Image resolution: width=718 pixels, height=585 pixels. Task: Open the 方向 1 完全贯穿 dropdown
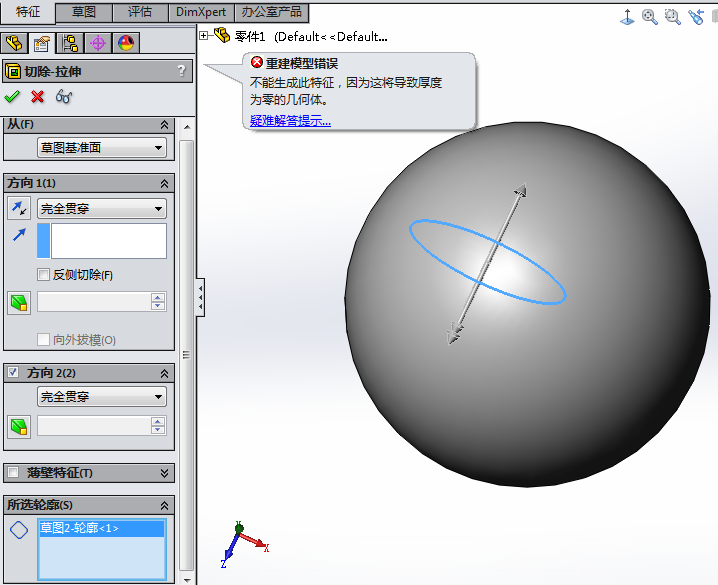[x=101, y=208]
